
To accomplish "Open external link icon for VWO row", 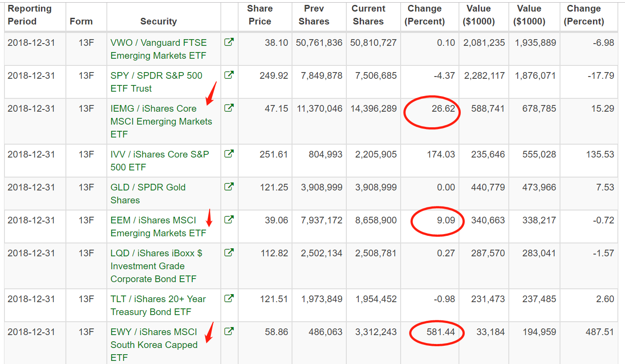I will coord(229,43).
